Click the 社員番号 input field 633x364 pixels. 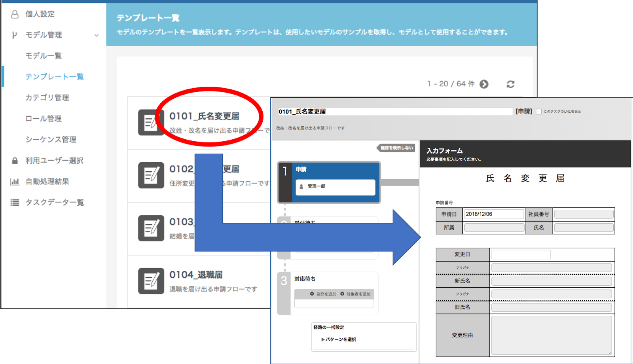[x=584, y=214]
